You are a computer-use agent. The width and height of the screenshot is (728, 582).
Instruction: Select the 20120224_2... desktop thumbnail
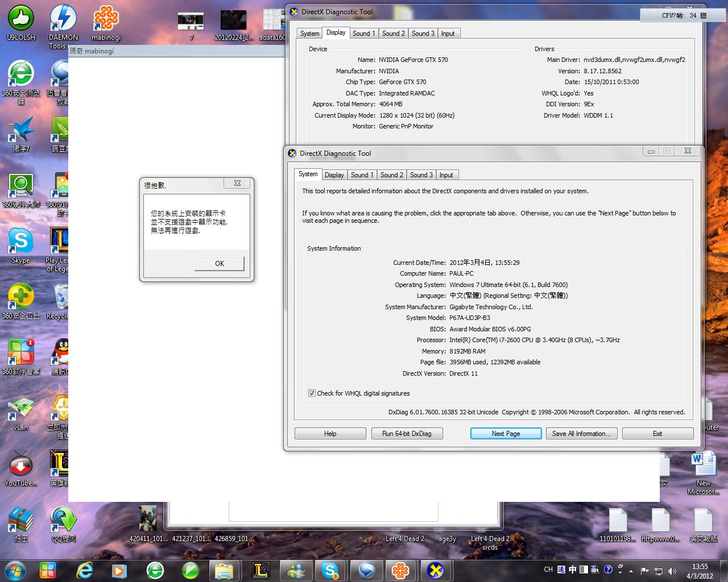tap(234, 26)
